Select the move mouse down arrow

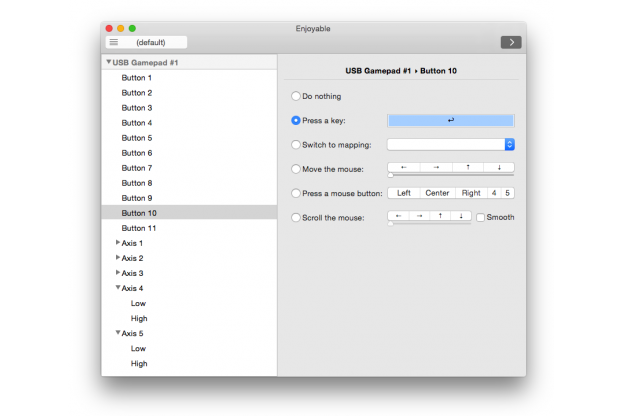pos(499,167)
